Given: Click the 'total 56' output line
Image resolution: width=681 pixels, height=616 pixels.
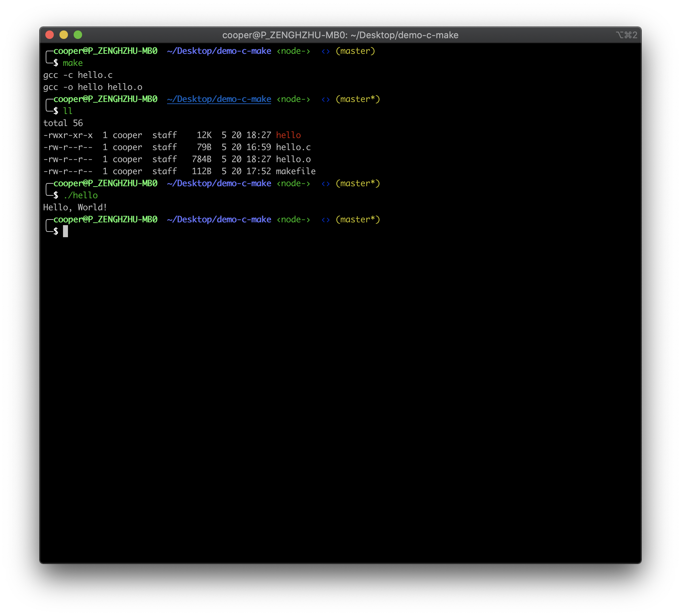Looking at the screenshot, I should [x=63, y=123].
